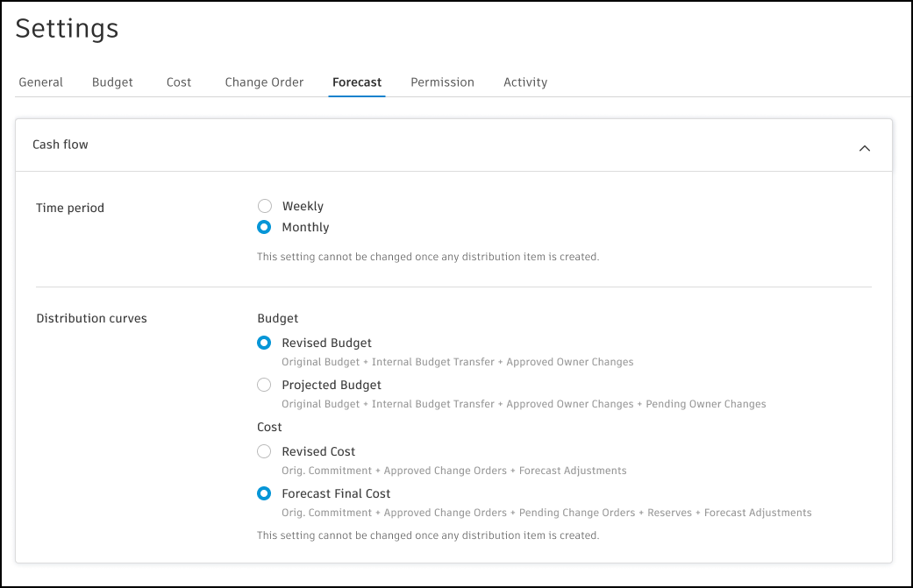The height and width of the screenshot is (588, 913).
Task: Click the Distribution curves label
Action: [91, 318]
